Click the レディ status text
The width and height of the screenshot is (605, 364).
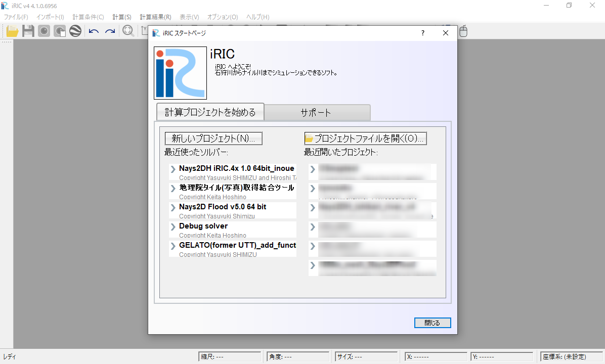click(x=9, y=357)
